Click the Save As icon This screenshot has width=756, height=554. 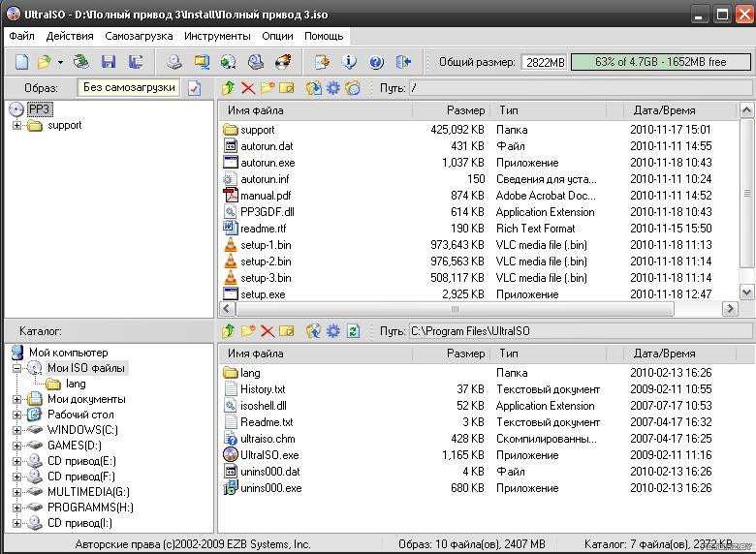(136, 62)
